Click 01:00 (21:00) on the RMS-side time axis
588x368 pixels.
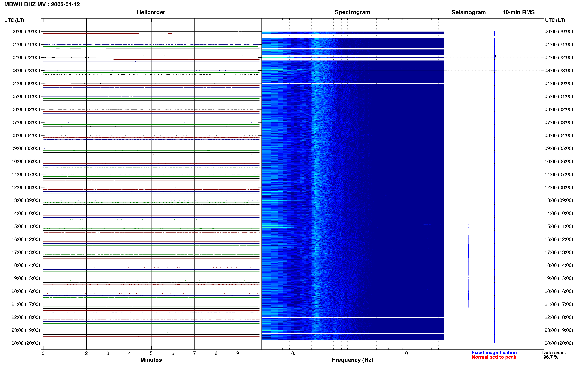(x=559, y=45)
